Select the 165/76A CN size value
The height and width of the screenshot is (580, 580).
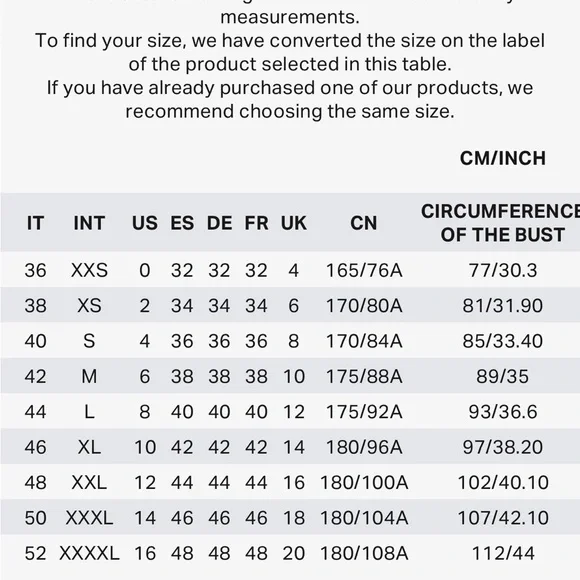tap(364, 270)
